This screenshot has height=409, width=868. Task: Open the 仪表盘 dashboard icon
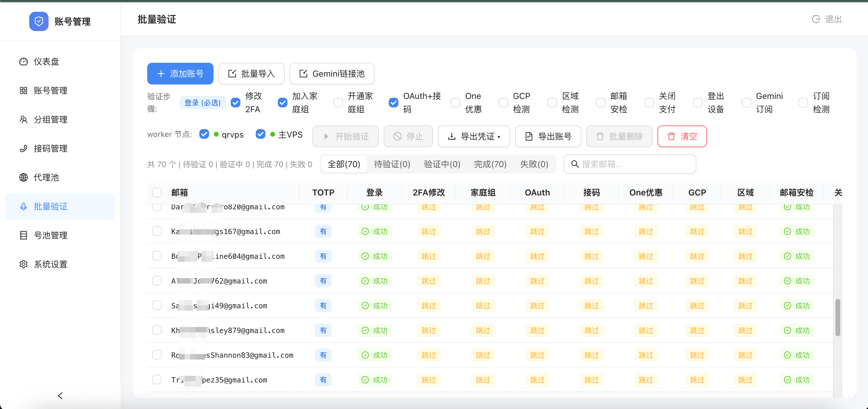(x=24, y=62)
